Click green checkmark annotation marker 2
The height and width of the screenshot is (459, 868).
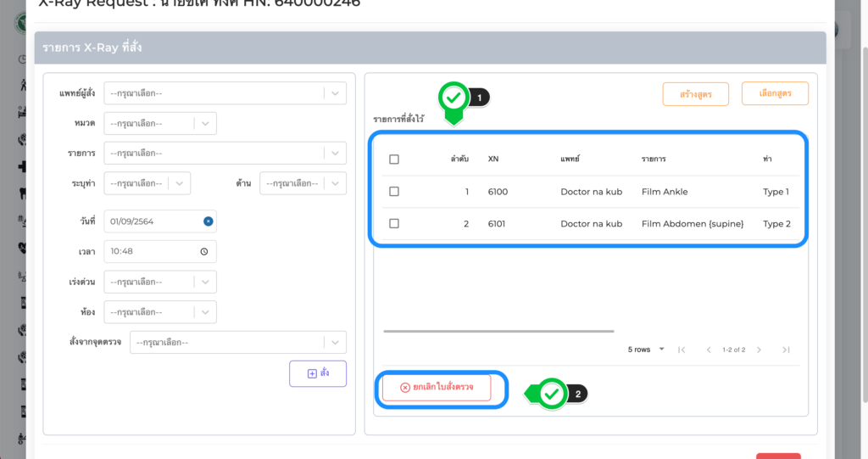[552, 394]
